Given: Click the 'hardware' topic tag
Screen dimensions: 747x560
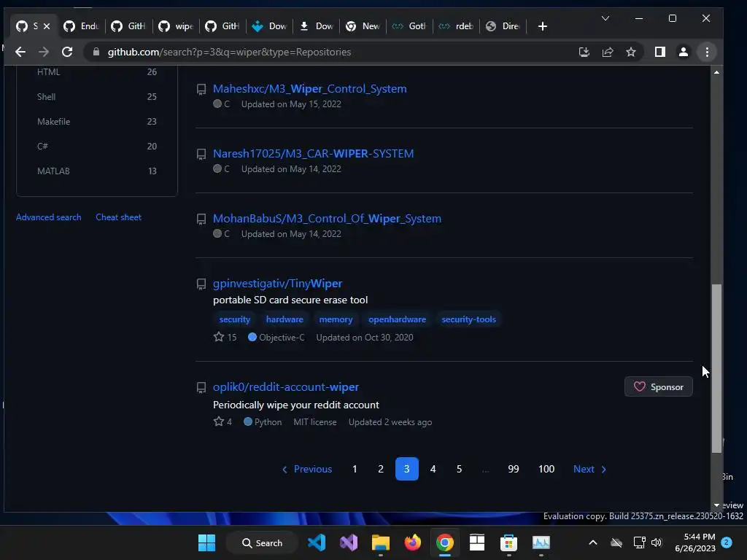Looking at the screenshot, I should (x=285, y=319).
